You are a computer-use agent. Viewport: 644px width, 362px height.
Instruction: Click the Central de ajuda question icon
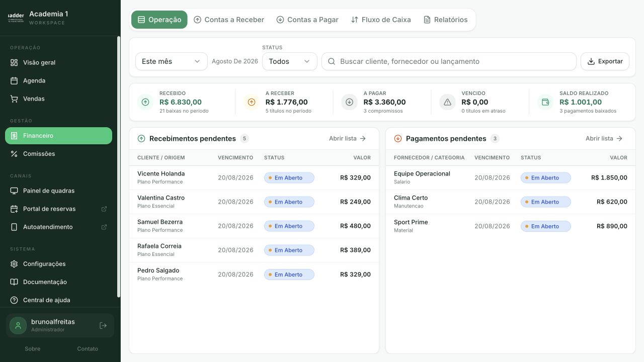[14, 300]
